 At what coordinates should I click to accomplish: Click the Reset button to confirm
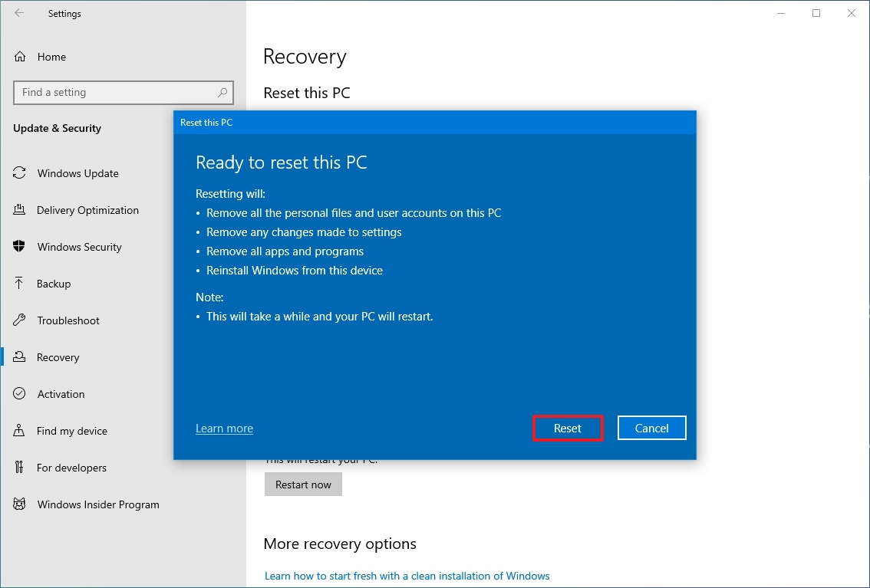click(x=567, y=428)
